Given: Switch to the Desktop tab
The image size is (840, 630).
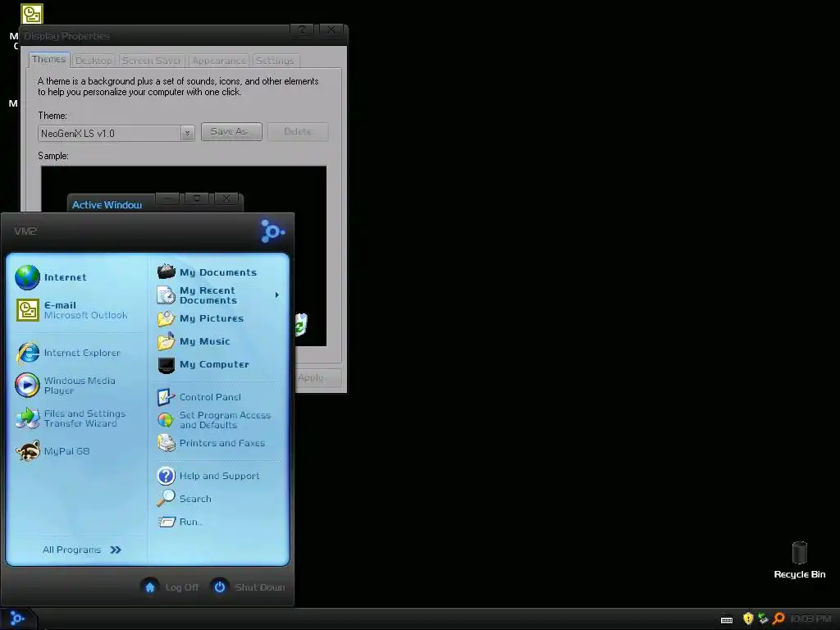Looking at the screenshot, I should pyautogui.click(x=94, y=61).
